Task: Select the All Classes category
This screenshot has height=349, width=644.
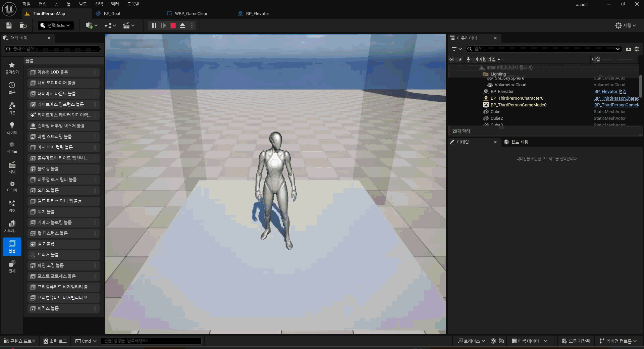Action: point(12,266)
